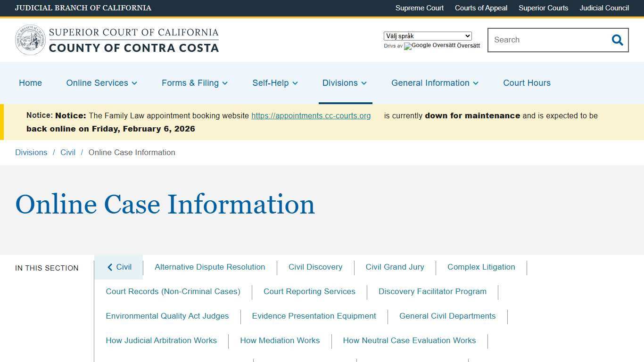Go to the Home menu item
Screen dimensions: 644x362
point(30,83)
